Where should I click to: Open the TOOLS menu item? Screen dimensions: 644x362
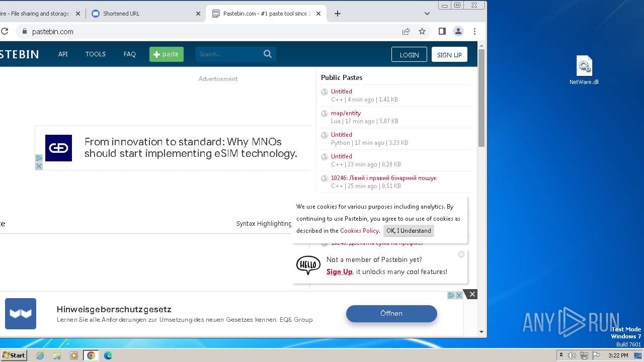(x=95, y=54)
